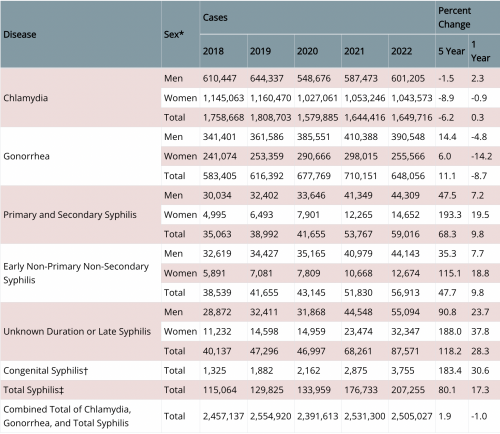Click the Disease column header
The width and height of the screenshot is (500, 434).
[x=20, y=34]
